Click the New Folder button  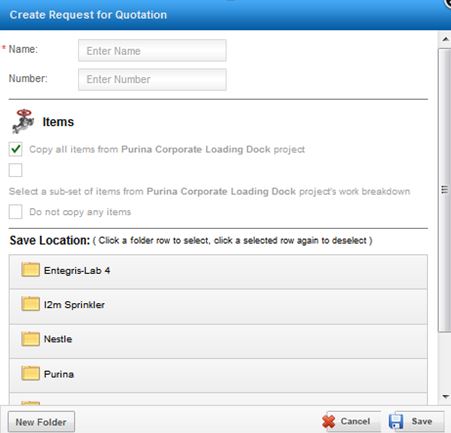(41, 422)
